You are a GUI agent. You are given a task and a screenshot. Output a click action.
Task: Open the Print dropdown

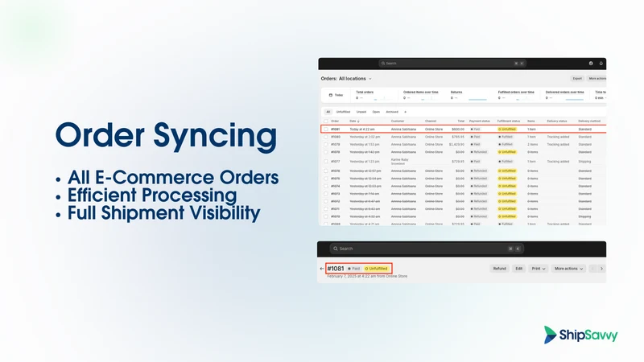pos(538,269)
